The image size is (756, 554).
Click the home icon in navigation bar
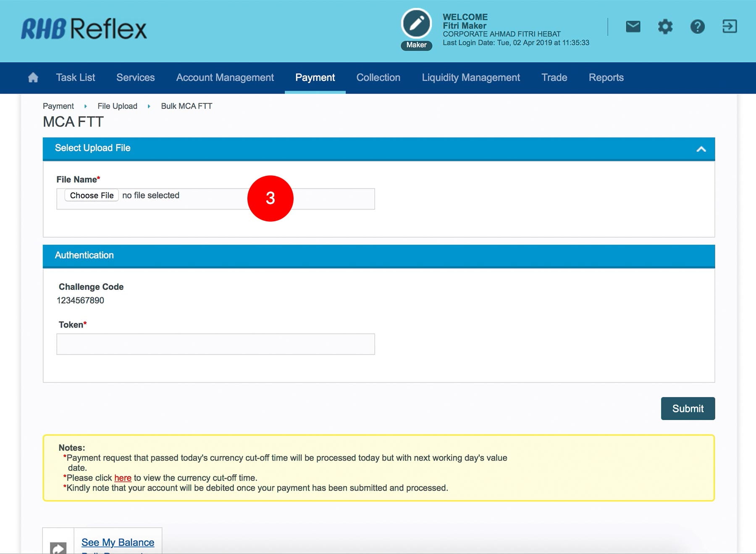pos(33,78)
